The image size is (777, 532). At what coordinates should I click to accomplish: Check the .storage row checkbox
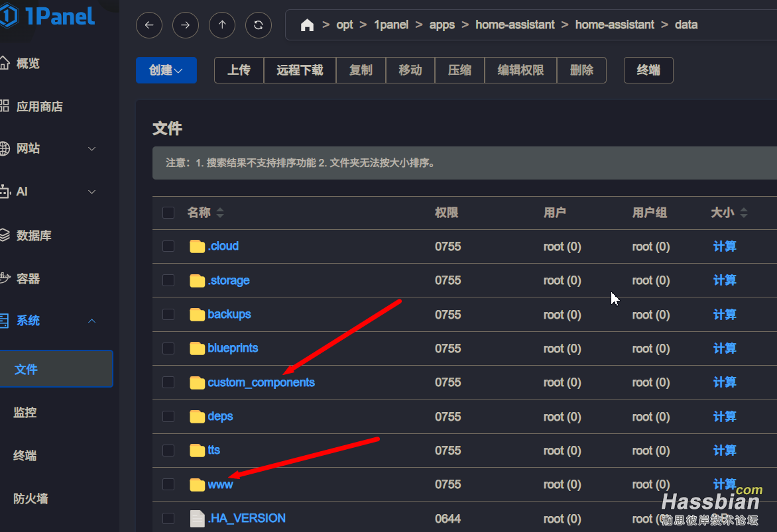[168, 280]
